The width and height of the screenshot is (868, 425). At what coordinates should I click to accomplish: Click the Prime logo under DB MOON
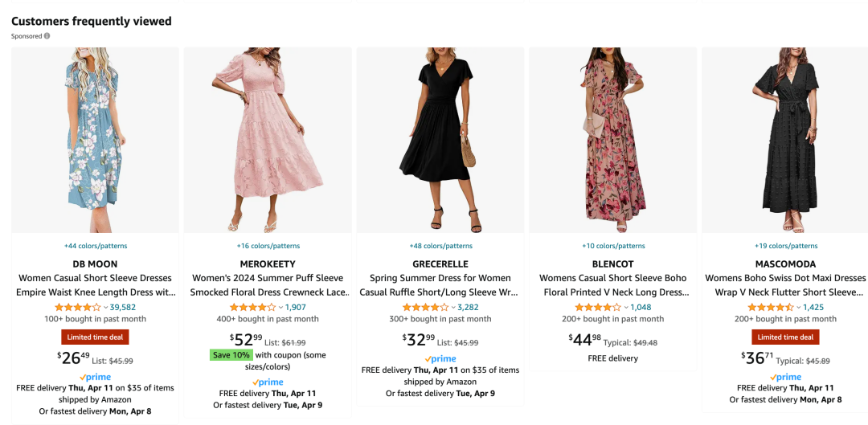tap(95, 377)
